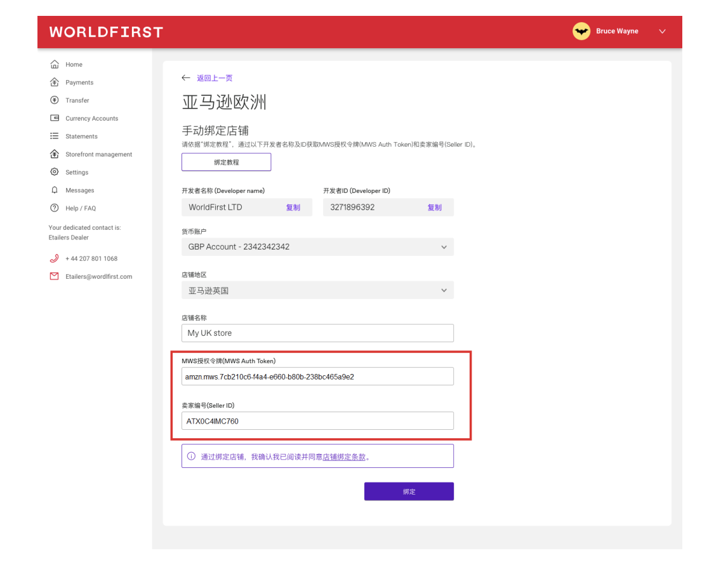Screen dimensions: 728x567
Task: Select Transfer in the sidebar
Action: click(77, 100)
